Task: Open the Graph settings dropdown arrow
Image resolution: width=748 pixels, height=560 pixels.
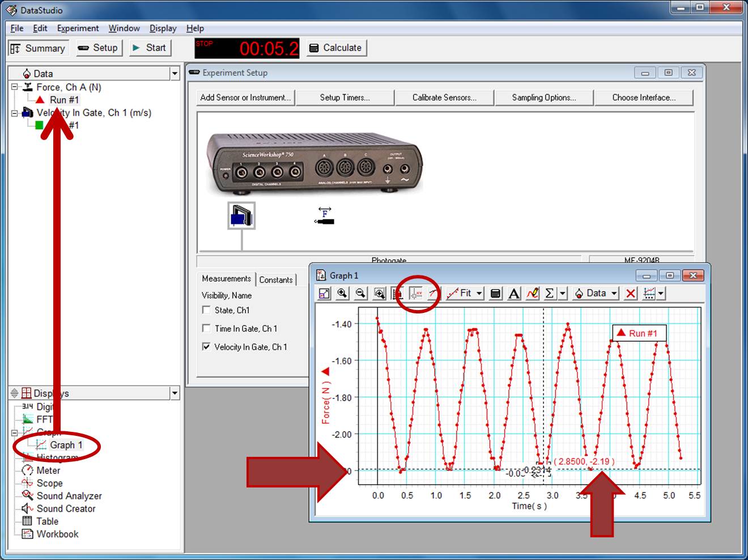Action: [661, 293]
